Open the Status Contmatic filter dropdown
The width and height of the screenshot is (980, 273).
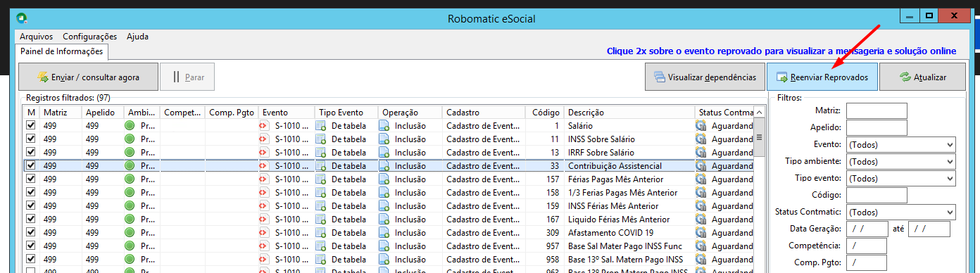point(900,212)
